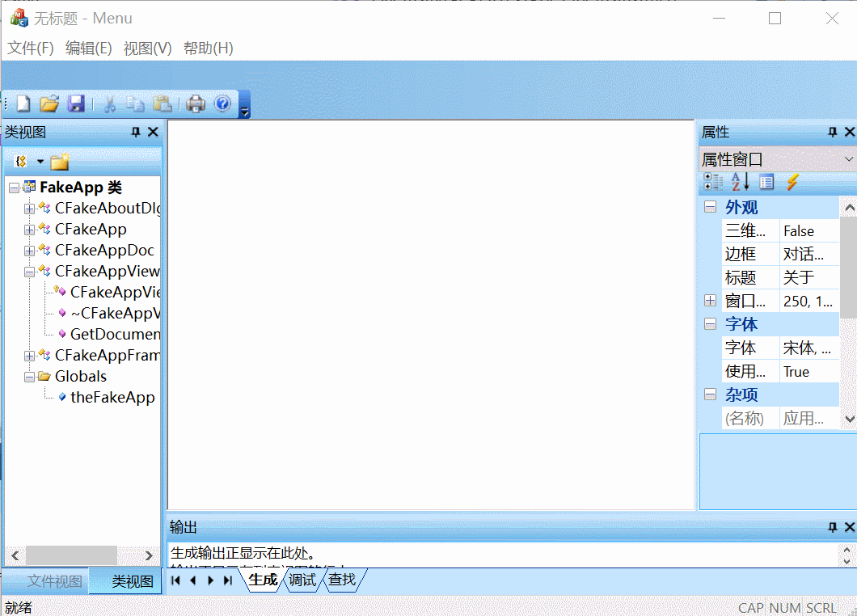Viewport: 857px width, 616px height.
Task: Close the 类视图 panel
Action: (153, 132)
